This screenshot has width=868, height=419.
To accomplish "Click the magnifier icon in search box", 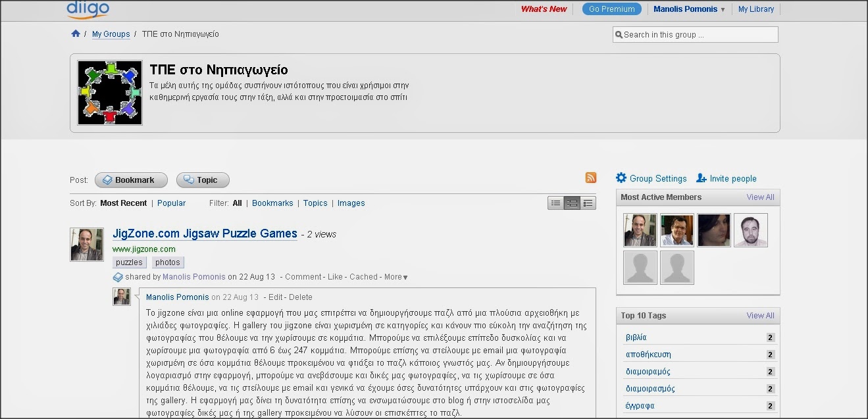I will click(x=619, y=35).
